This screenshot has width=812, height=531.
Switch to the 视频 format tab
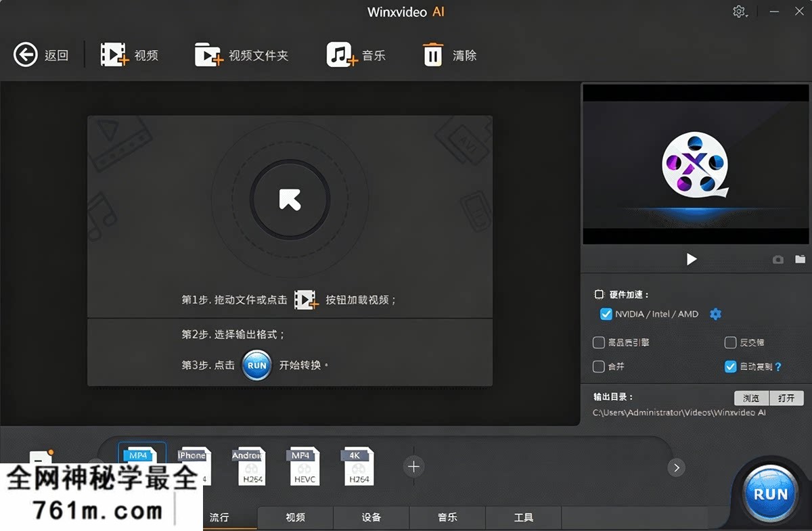point(295,517)
